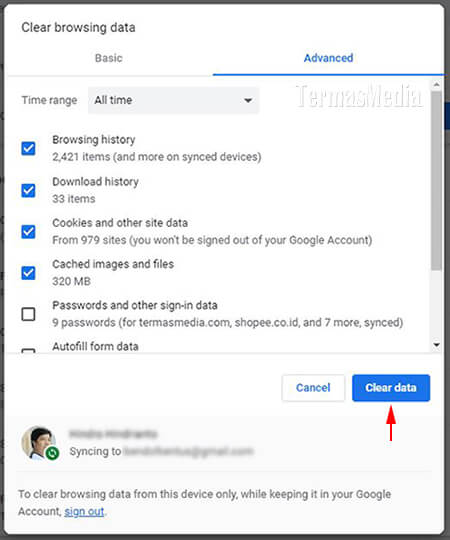Click the Clear data button
The image size is (450, 540).
tap(391, 388)
